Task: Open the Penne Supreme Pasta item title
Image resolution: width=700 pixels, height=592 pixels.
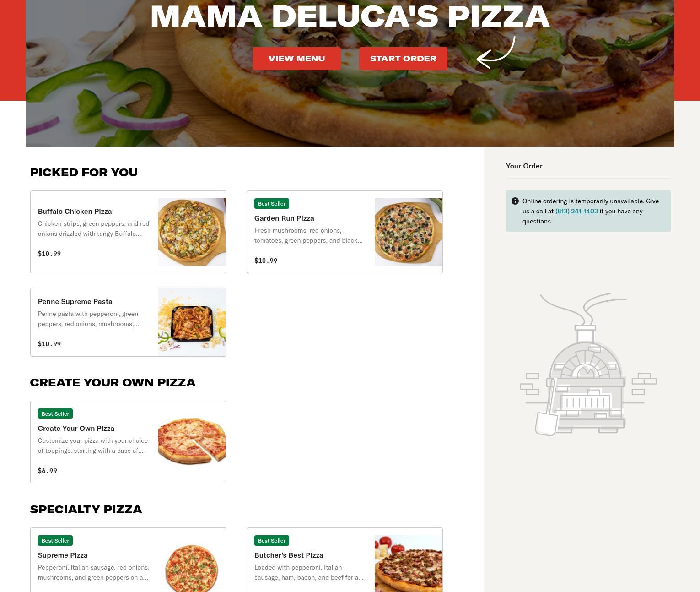Action: 75,301
